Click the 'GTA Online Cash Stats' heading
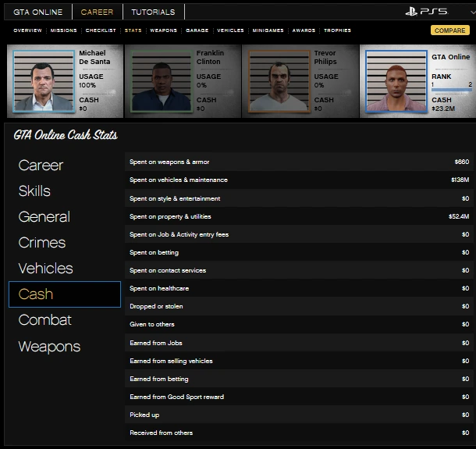Viewport: 476px width, 449px height. [x=66, y=135]
